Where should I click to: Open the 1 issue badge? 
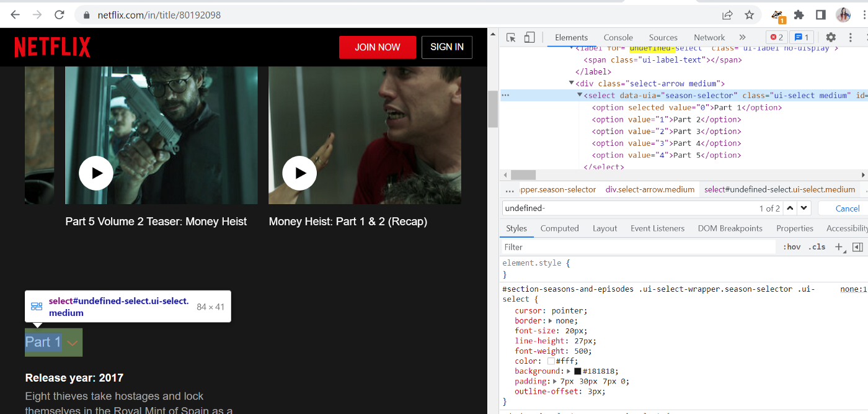(x=802, y=38)
